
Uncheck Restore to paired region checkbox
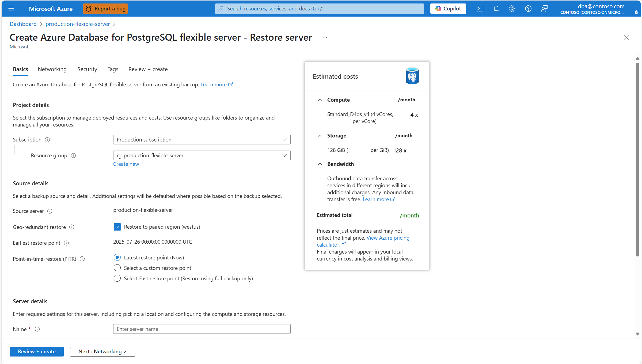[117, 227]
